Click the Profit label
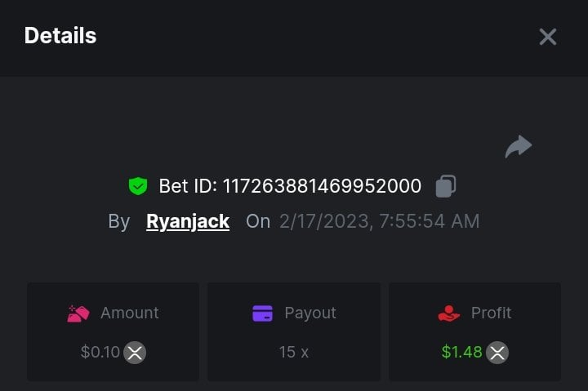 (x=491, y=313)
